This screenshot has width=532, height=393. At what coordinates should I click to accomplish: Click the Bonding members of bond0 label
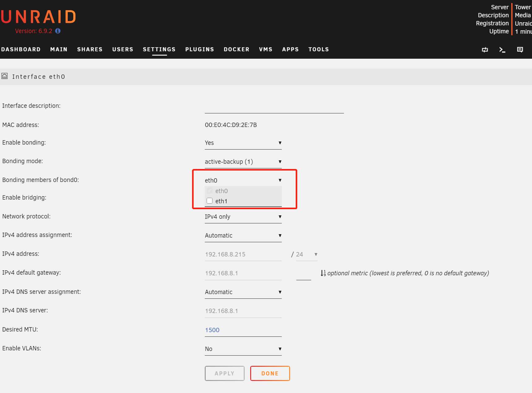[x=41, y=180]
